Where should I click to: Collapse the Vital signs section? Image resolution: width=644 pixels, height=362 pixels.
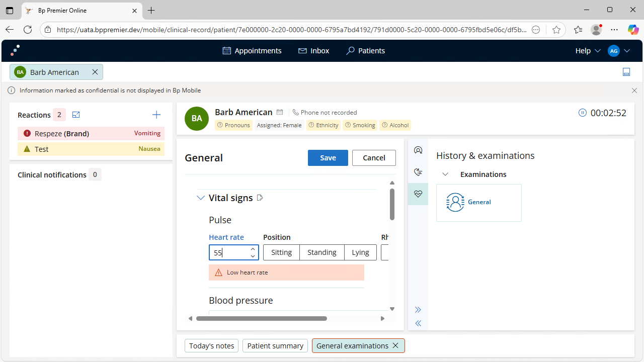201,198
